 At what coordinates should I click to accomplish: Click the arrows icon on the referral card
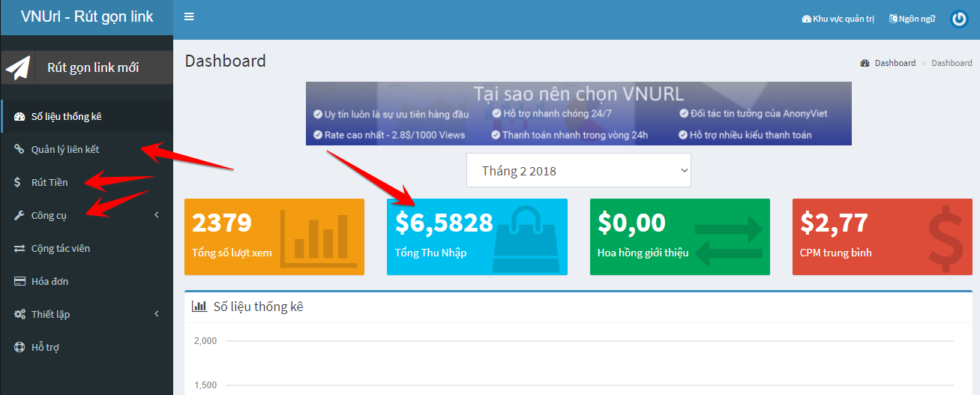[x=728, y=241]
